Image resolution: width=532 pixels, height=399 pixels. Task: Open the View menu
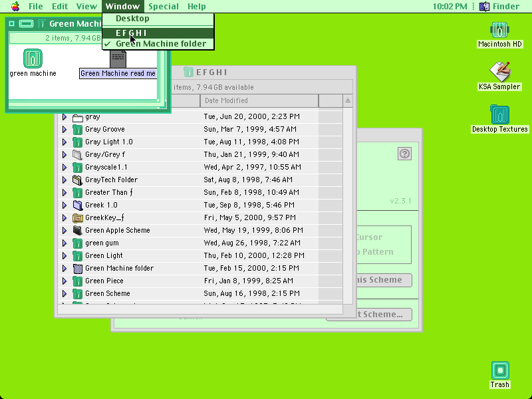pyautogui.click(x=86, y=6)
